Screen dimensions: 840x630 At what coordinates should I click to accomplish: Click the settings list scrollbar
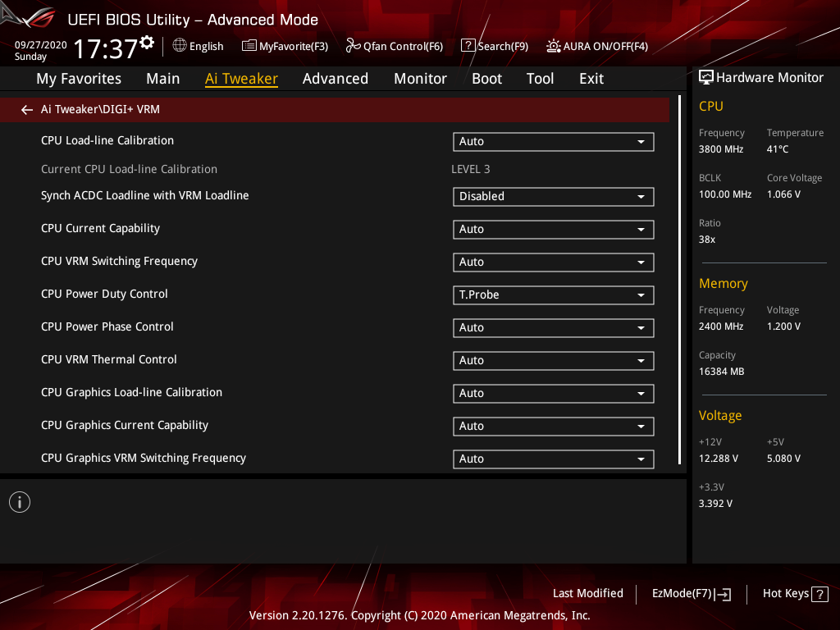pyautogui.click(x=679, y=280)
